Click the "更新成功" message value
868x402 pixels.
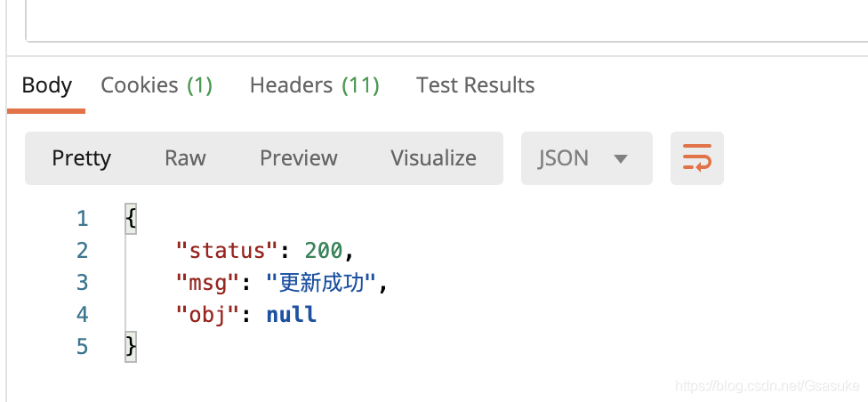click(323, 284)
